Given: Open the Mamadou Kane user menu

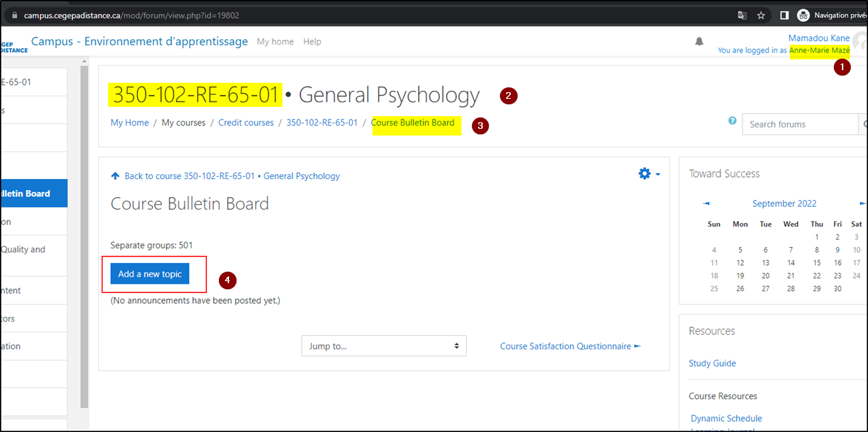Looking at the screenshot, I should tap(819, 38).
